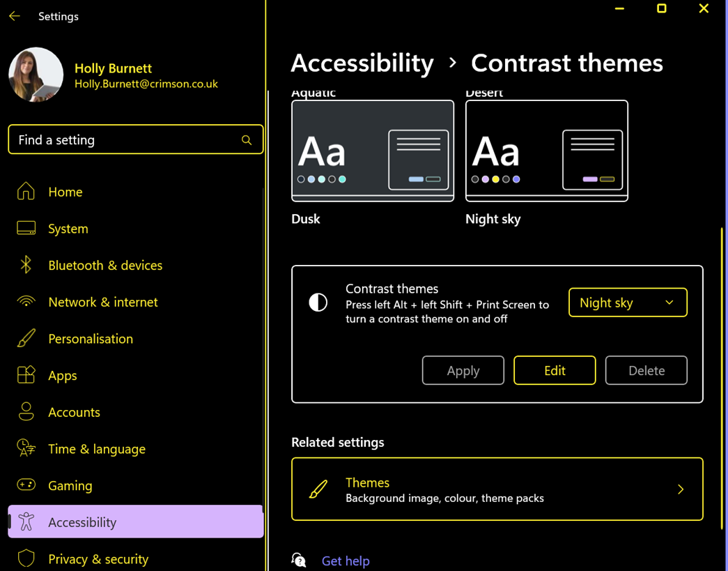Open the Night sky theme dropdown
Image resolution: width=728 pixels, height=571 pixels.
click(627, 303)
